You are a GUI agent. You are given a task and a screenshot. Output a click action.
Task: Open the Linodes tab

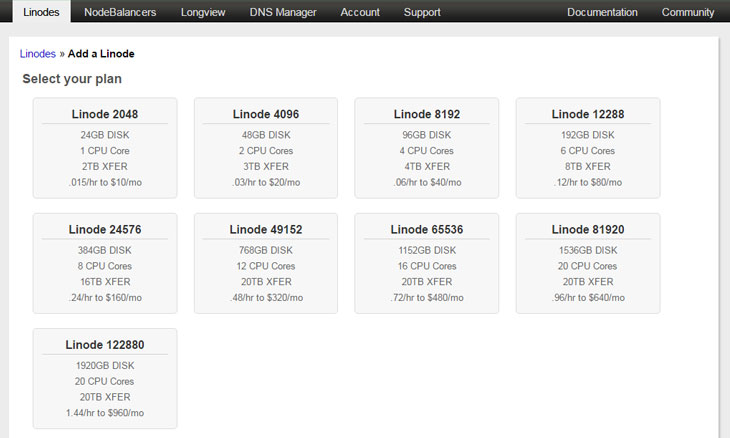click(x=41, y=12)
